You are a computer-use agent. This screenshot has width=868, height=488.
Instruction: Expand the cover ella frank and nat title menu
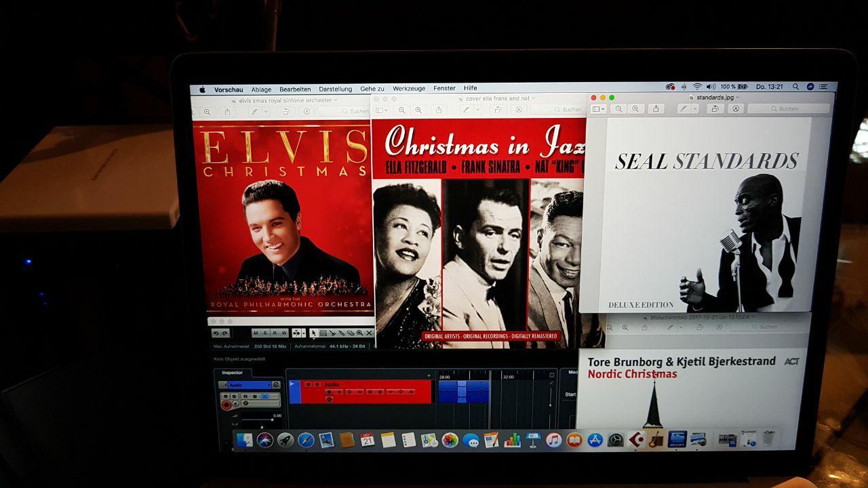pos(533,98)
